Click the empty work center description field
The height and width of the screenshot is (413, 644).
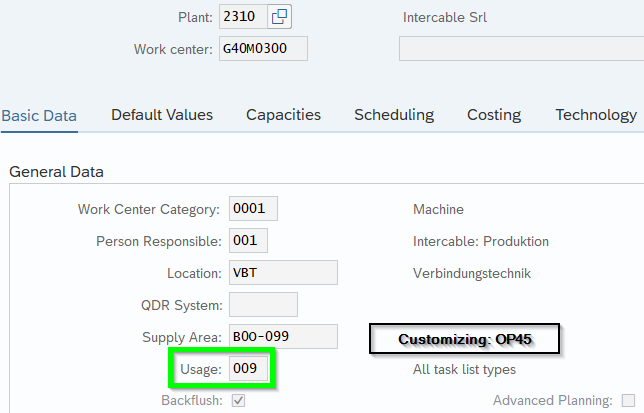tap(520, 49)
